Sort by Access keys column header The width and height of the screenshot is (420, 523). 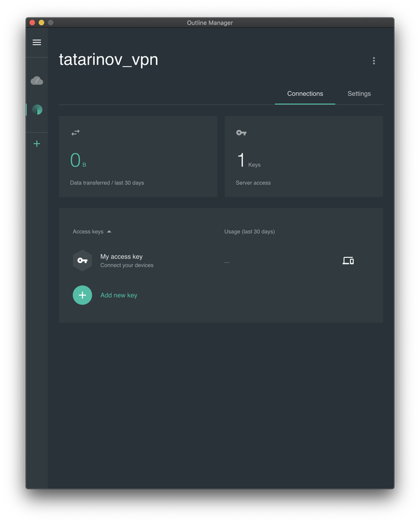tap(88, 232)
